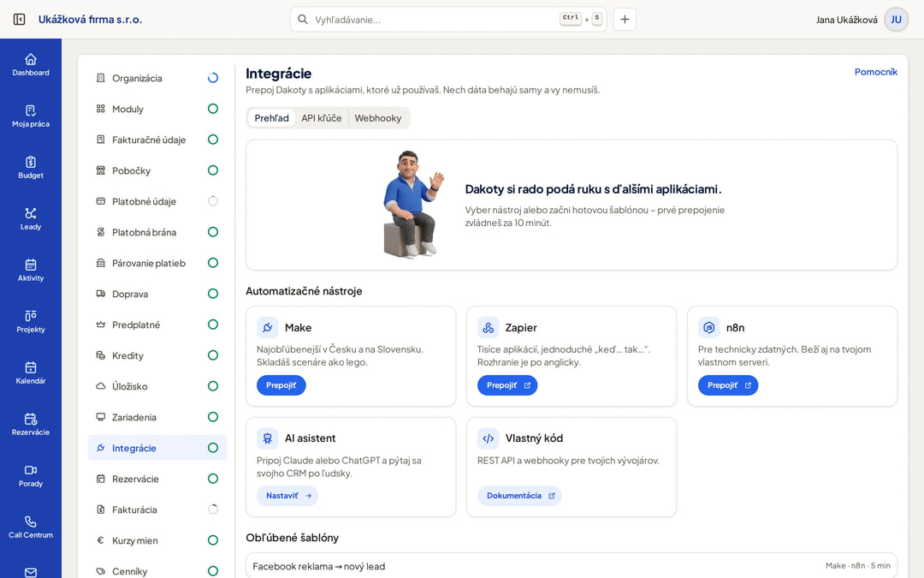Click the Make plug icon on its card
924x578 pixels.
[268, 327]
